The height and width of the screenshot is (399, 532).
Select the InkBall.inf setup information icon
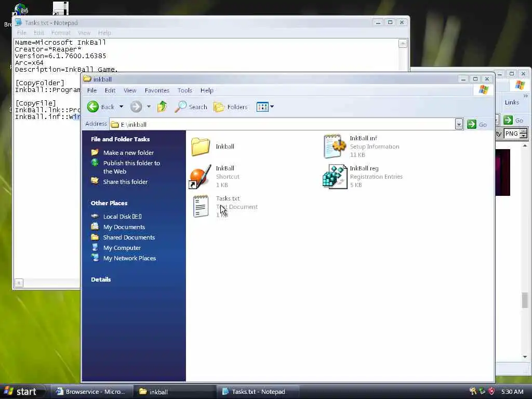coord(335,147)
